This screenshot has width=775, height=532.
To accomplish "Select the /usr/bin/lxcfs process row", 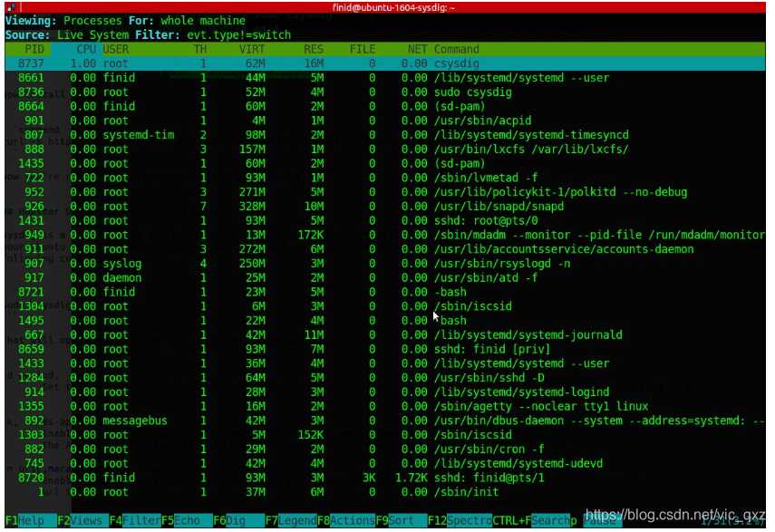I will (x=385, y=150).
